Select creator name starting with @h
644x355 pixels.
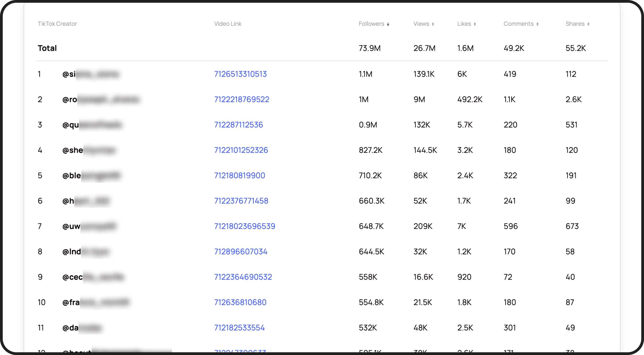click(x=86, y=201)
